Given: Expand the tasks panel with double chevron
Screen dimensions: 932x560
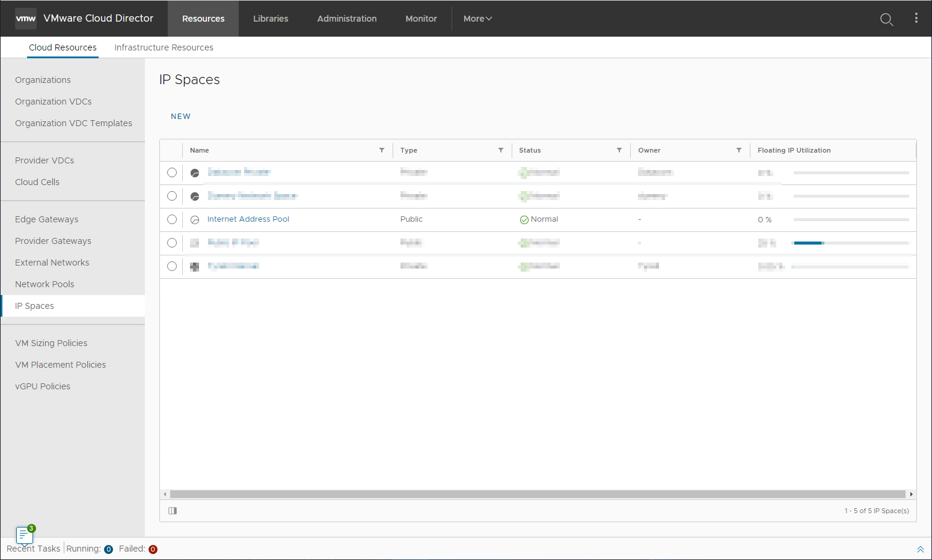Looking at the screenshot, I should pyautogui.click(x=920, y=549).
